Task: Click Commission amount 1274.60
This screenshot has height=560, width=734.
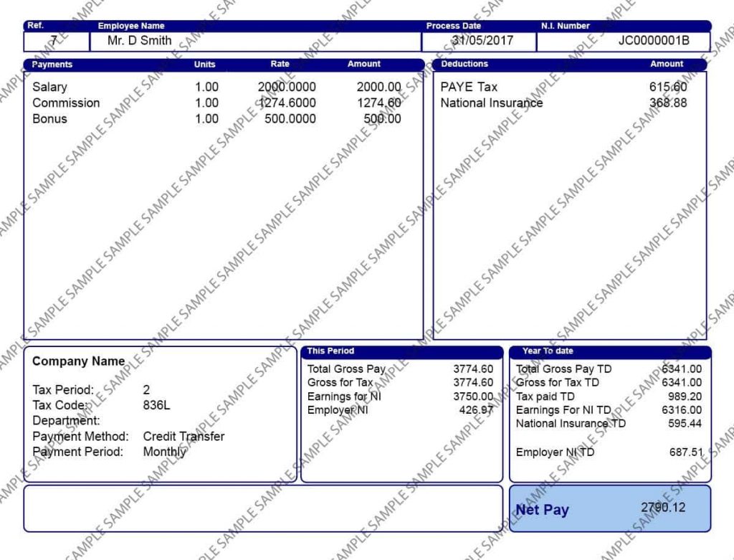Action: (379, 103)
